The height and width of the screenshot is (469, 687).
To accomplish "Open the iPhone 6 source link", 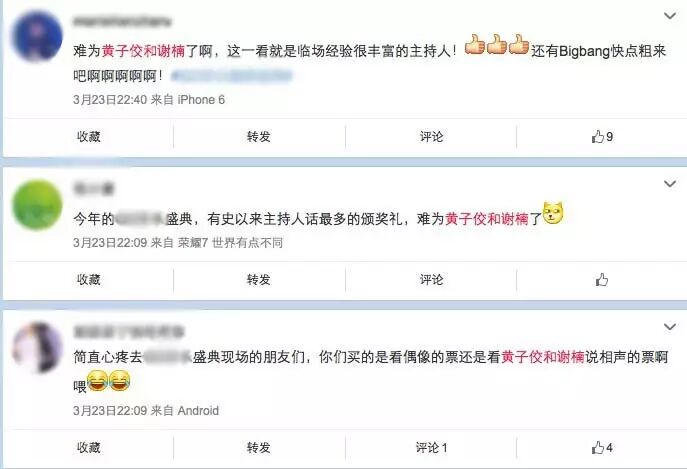I will click(x=201, y=100).
